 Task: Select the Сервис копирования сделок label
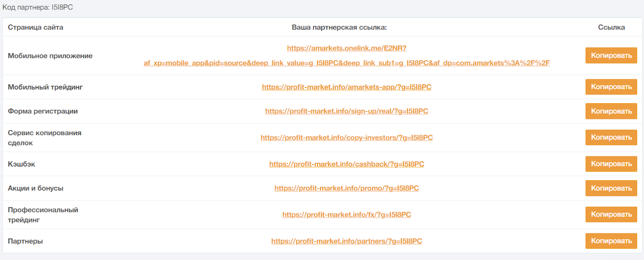[45, 138]
